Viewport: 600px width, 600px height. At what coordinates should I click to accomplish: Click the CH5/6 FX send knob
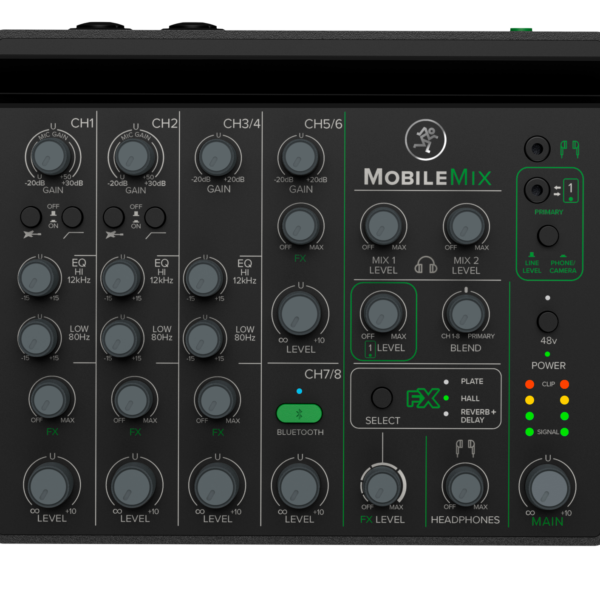tap(300, 226)
